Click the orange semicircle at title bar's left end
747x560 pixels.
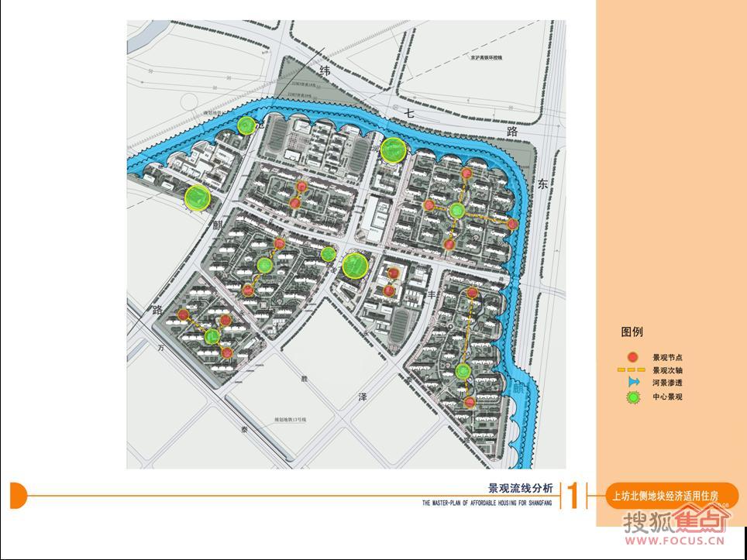pos(19,494)
